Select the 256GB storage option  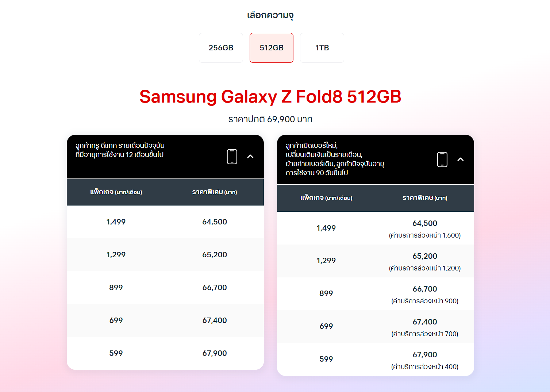tap(221, 48)
